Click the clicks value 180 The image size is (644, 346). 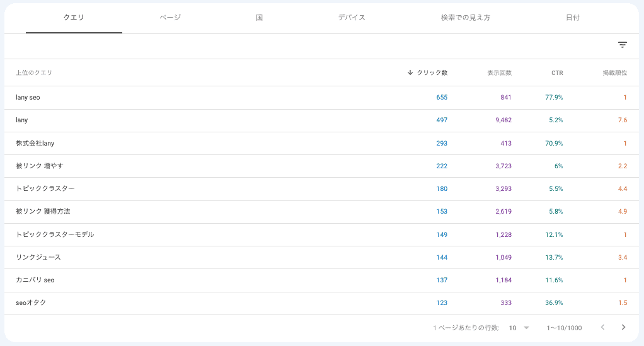[442, 188]
